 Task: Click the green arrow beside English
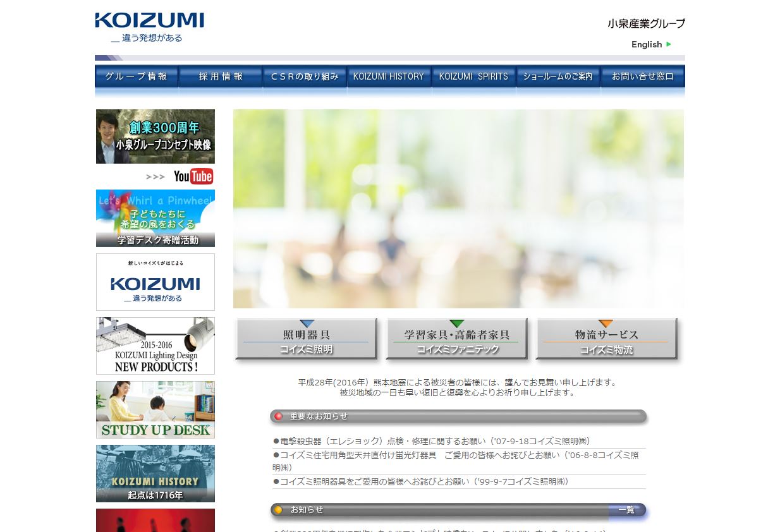click(x=669, y=44)
